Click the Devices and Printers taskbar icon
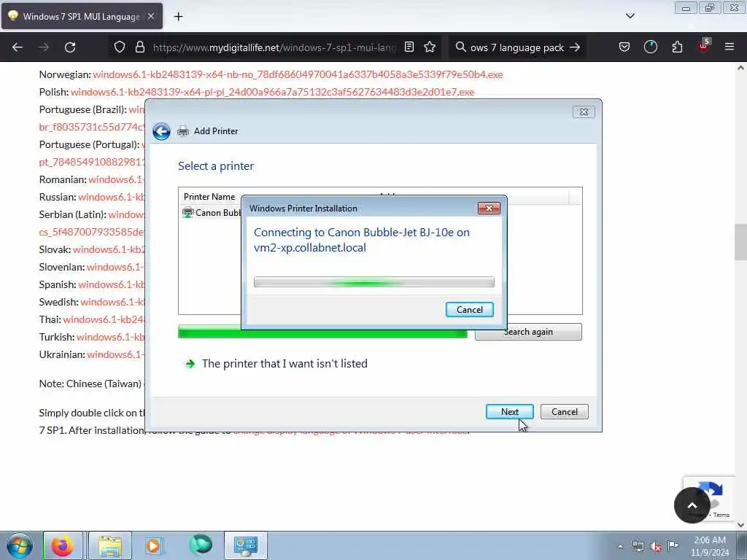Image resolution: width=747 pixels, height=560 pixels. pos(245,545)
